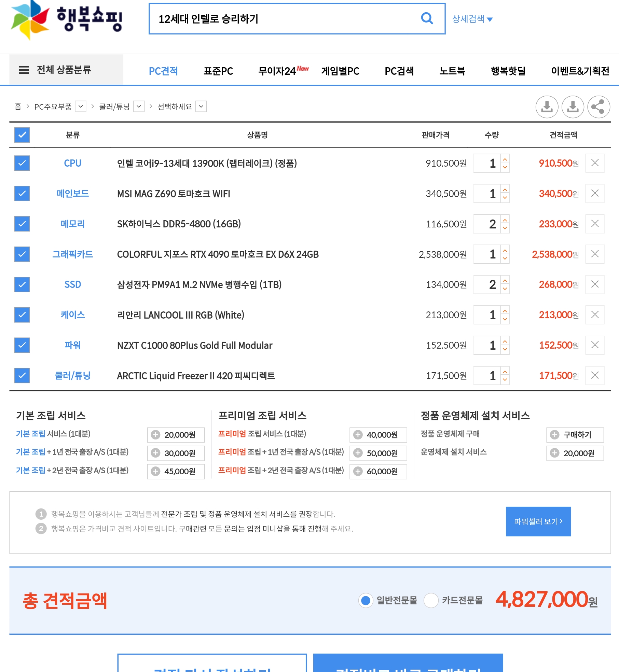Switch to the PC견적 tab

pyautogui.click(x=163, y=71)
